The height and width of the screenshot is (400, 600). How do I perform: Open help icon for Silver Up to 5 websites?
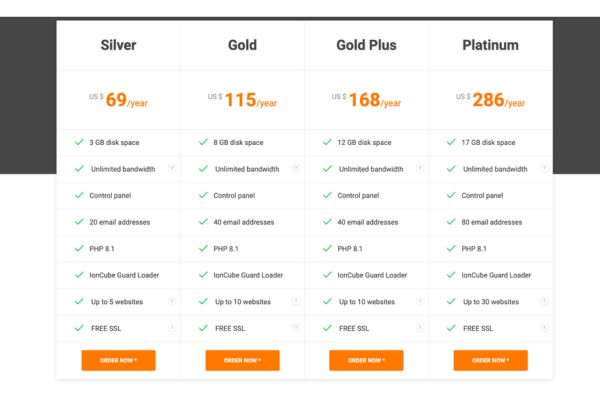pyautogui.click(x=172, y=301)
